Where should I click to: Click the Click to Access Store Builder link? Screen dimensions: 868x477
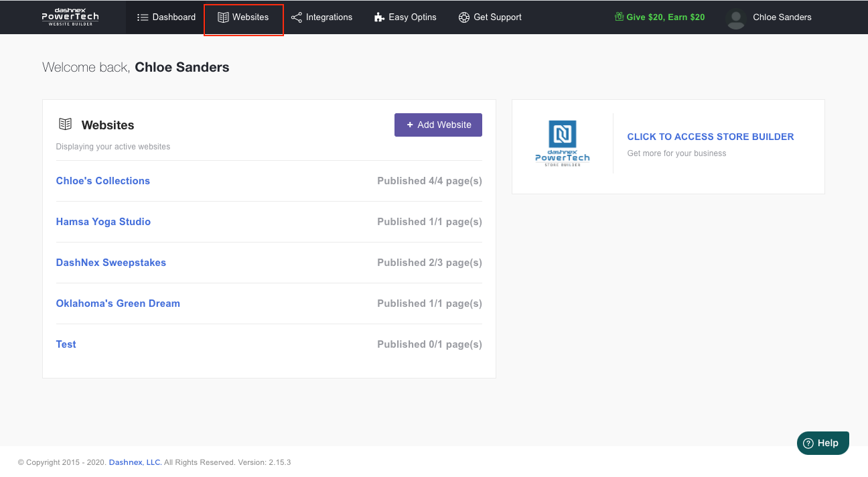coord(711,137)
